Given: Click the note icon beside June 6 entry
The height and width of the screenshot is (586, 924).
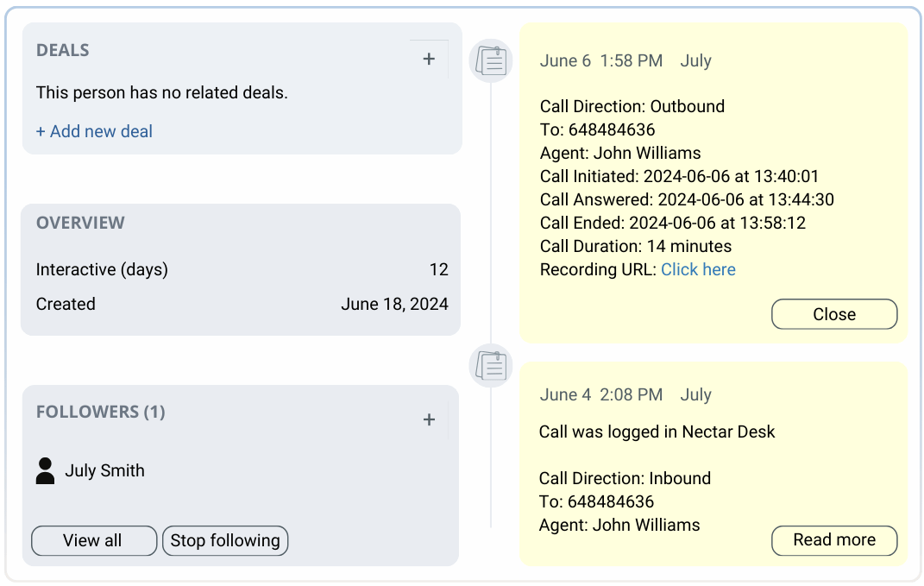Looking at the screenshot, I should click(x=491, y=60).
